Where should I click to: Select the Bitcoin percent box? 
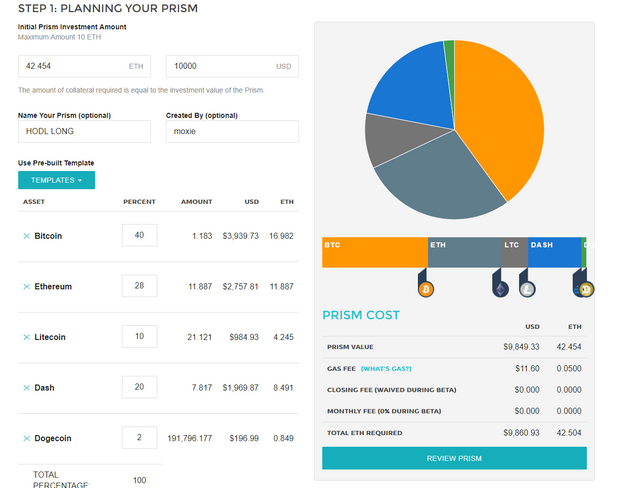tap(140, 235)
